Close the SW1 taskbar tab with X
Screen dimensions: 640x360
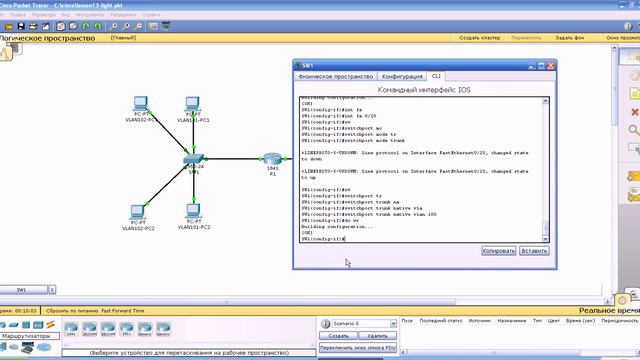tap(52, 290)
